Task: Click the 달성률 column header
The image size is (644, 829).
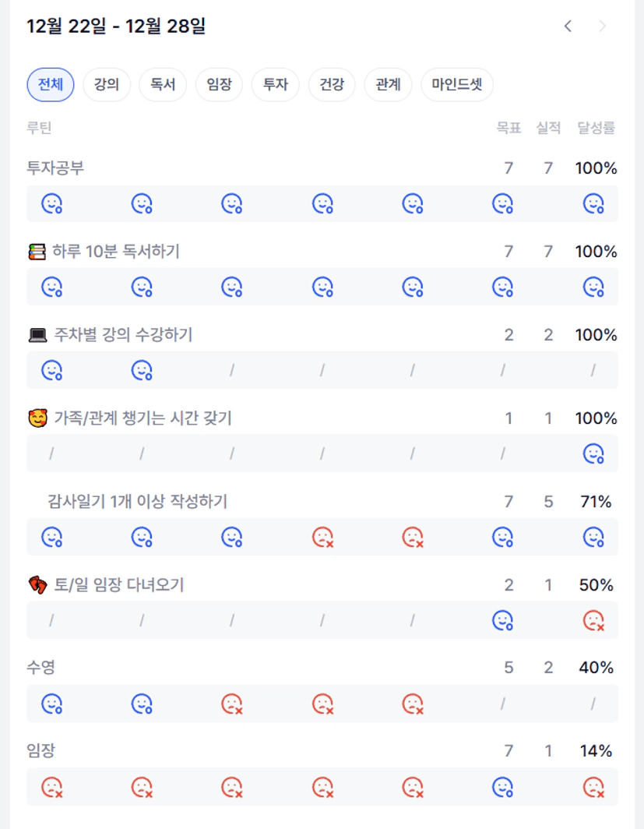Action: [x=596, y=129]
